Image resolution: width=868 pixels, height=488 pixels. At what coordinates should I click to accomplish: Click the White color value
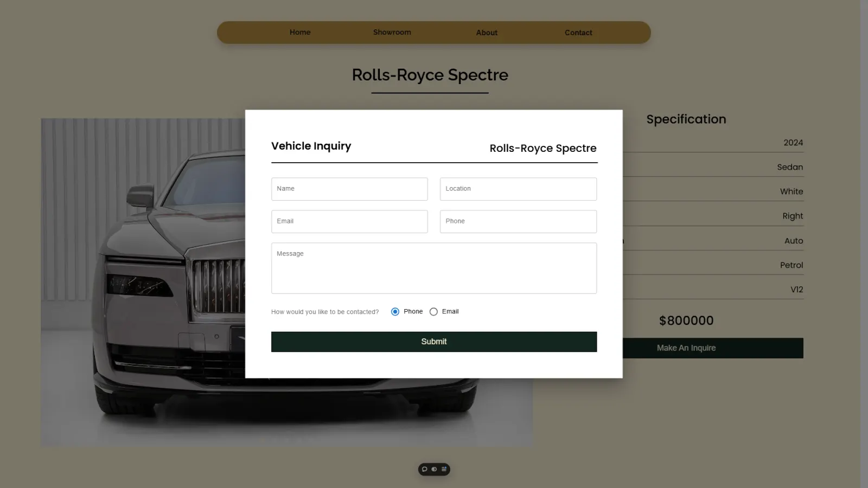(x=792, y=191)
